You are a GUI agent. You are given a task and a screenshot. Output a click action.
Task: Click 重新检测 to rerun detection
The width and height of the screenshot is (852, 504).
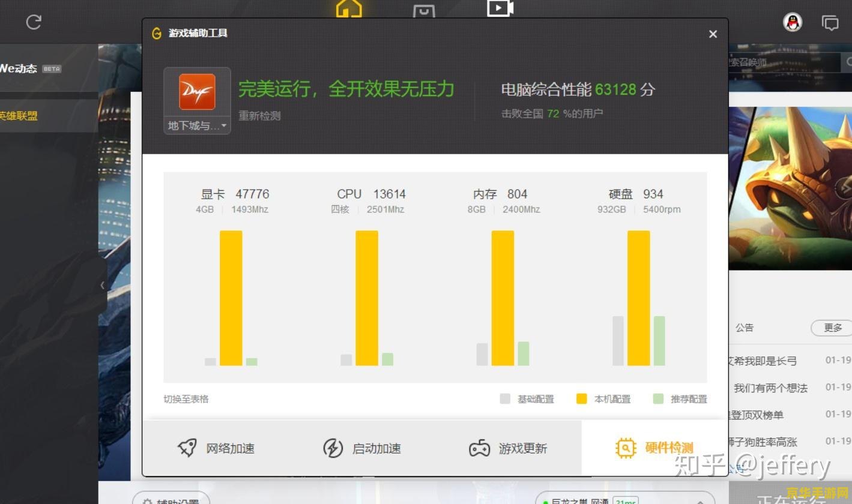pos(259,115)
